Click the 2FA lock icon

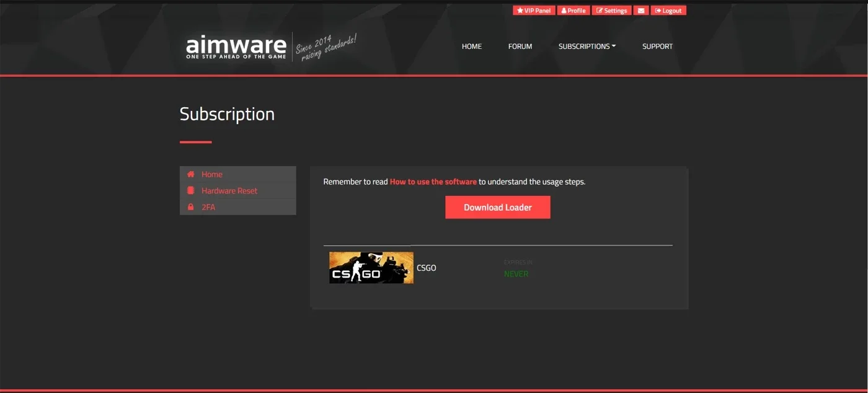pos(191,207)
